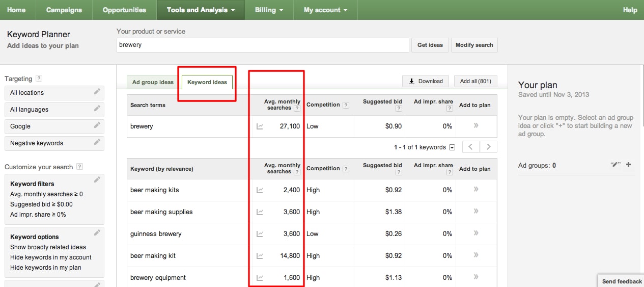This screenshot has height=287, width=644.
Task: Add guinness brewery to plan with arrow icon
Action: (476, 233)
